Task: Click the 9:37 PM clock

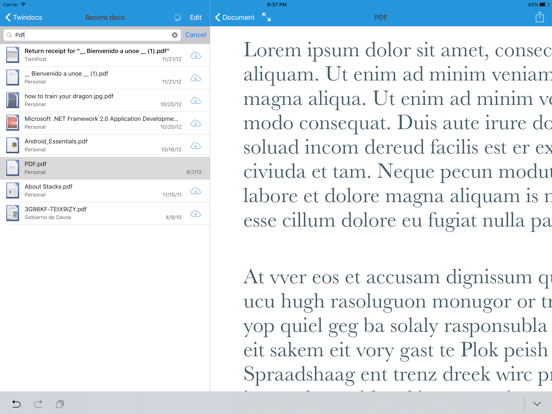Action: [x=277, y=5]
